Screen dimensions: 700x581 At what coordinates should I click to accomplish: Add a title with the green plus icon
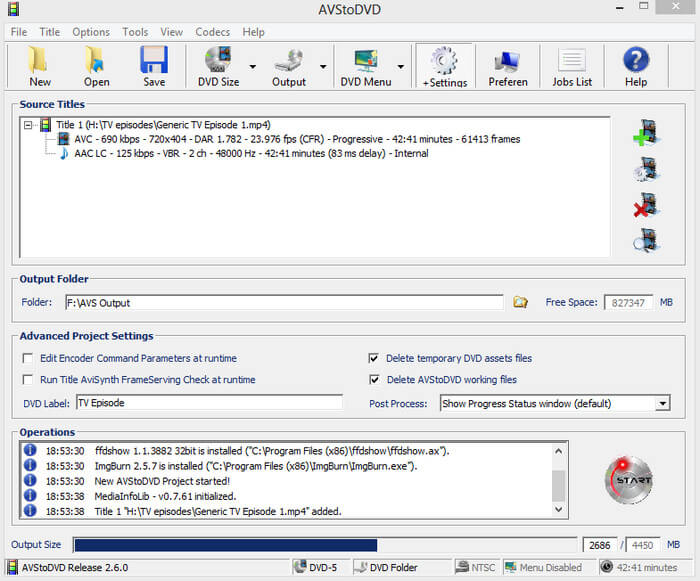point(646,132)
